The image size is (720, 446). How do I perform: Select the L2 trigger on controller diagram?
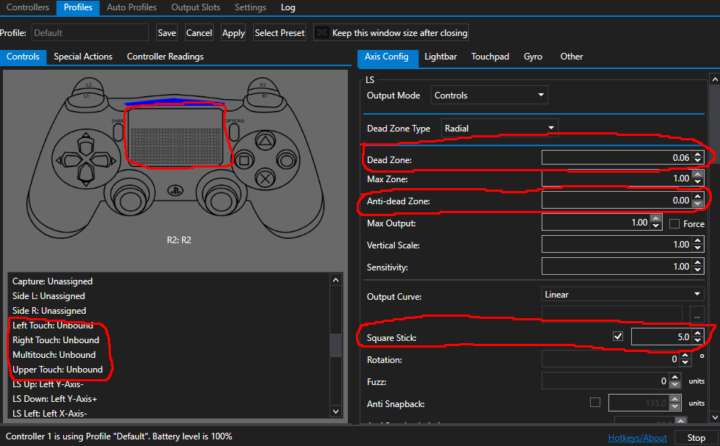pyautogui.click(x=89, y=85)
